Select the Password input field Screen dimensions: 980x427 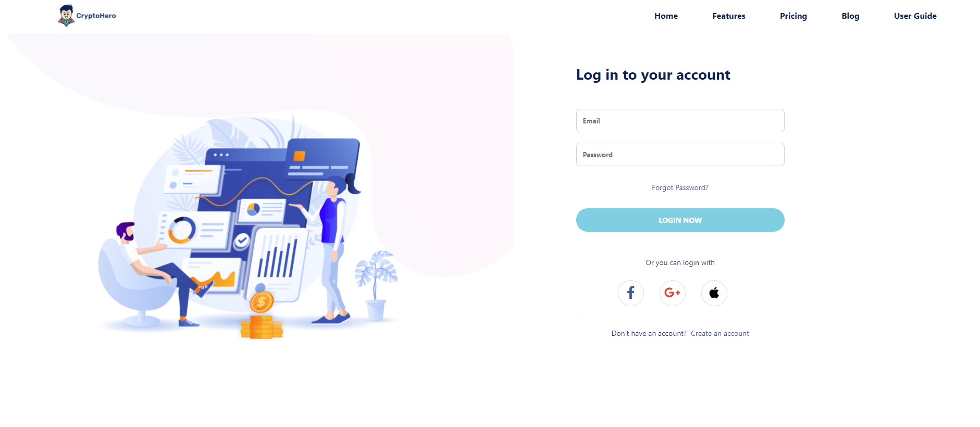(680, 155)
